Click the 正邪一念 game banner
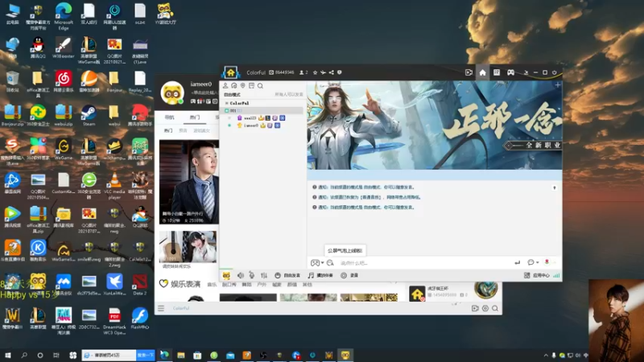644x362 pixels. pos(435,125)
